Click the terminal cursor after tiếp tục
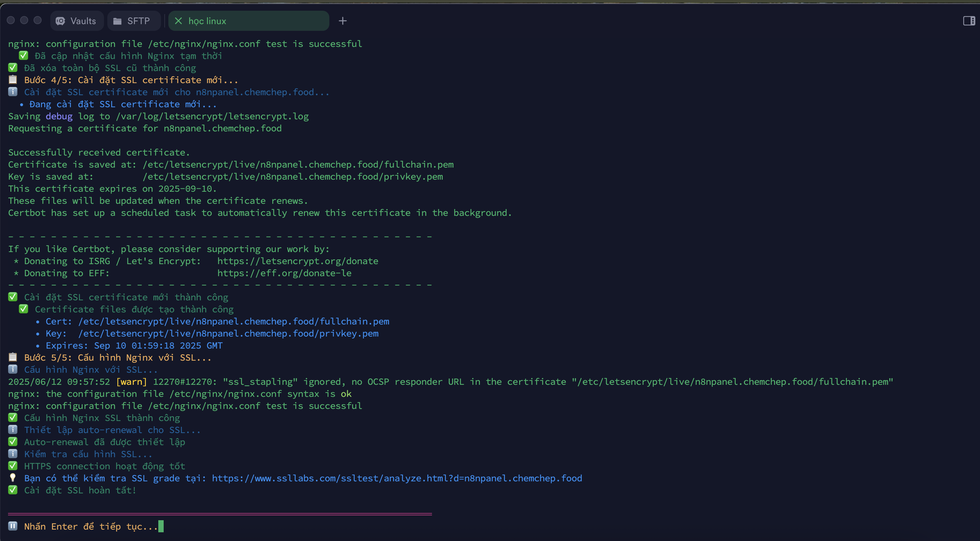Screen dimensions: 980x541 pos(161,527)
